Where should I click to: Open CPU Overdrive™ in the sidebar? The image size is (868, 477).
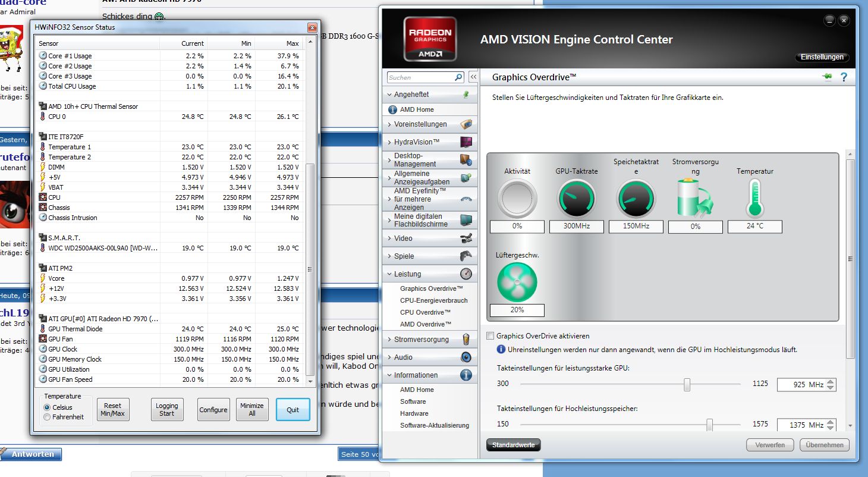(426, 312)
